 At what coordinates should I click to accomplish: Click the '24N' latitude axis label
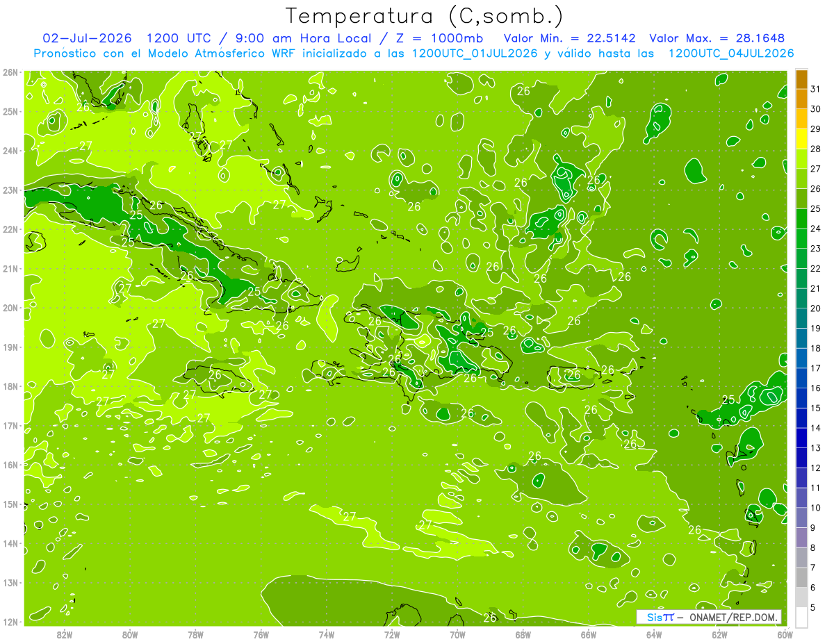click(10, 151)
